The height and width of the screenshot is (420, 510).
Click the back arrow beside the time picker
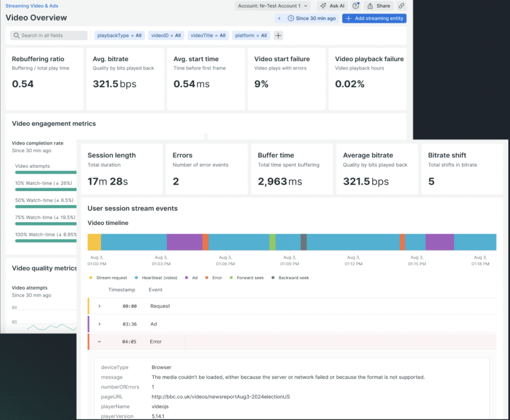[279, 18]
